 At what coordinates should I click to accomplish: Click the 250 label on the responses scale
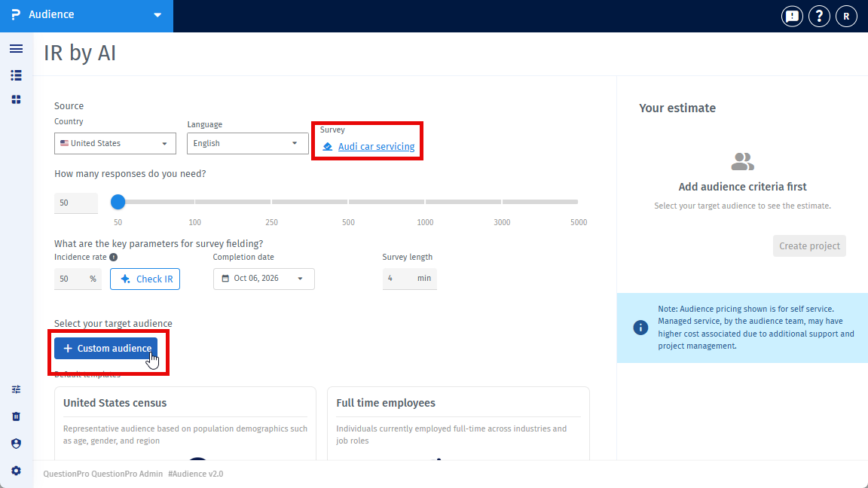271,222
